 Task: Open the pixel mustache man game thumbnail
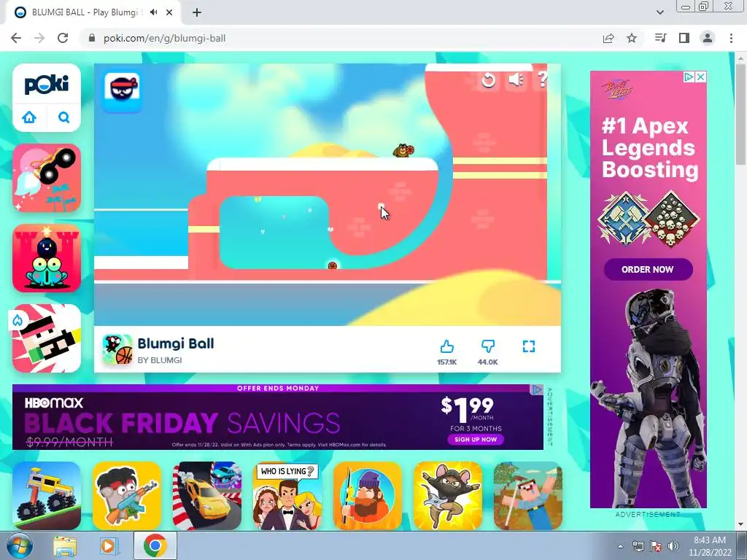(47, 338)
